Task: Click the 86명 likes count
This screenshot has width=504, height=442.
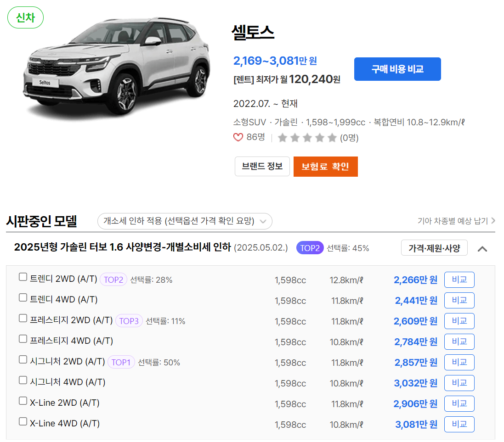Action: click(x=255, y=137)
